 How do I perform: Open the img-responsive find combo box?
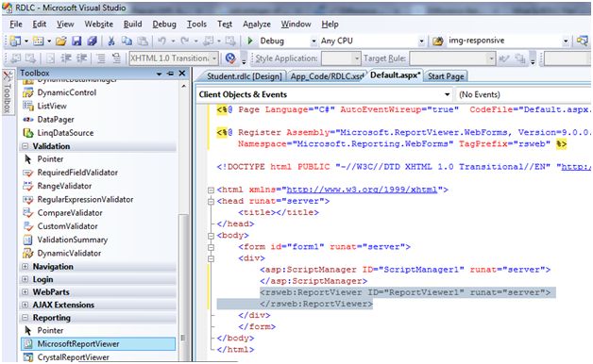[x=566, y=41]
